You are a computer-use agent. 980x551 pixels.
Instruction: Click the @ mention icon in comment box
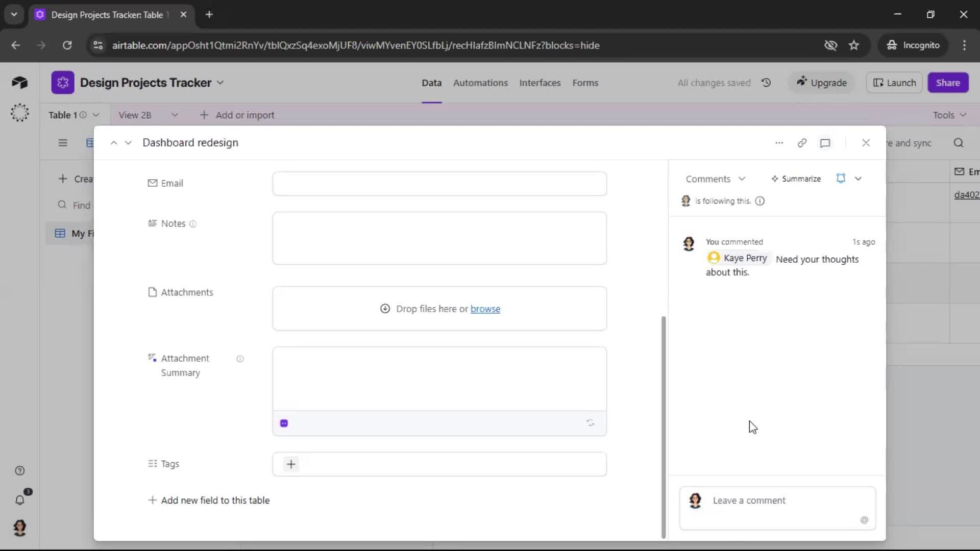[x=864, y=520]
